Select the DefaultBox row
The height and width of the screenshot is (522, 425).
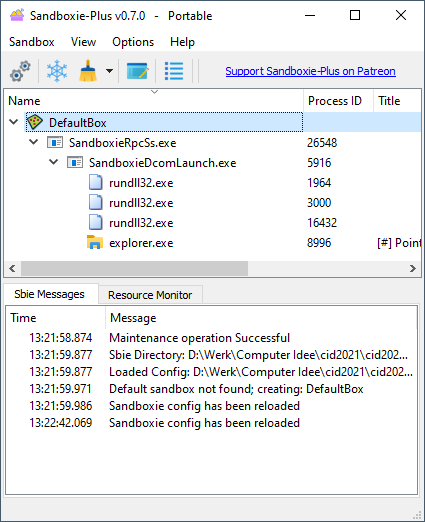pyautogui.click(x=212, y=122)
